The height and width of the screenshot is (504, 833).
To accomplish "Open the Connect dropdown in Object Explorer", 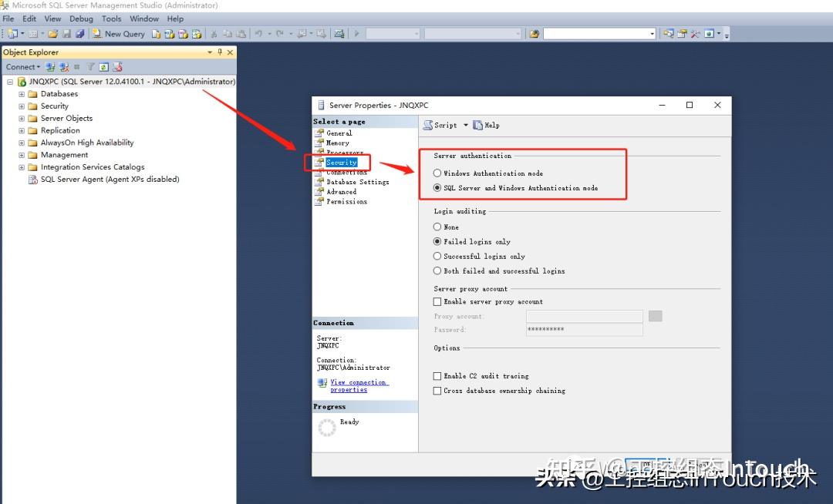I will pyautogui.click(x=23, y=67).
